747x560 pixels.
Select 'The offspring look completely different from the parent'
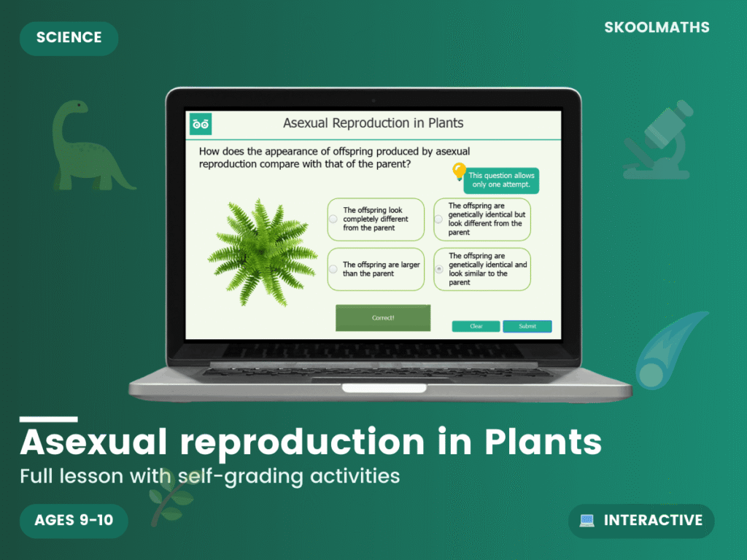(x=376, y=219)
